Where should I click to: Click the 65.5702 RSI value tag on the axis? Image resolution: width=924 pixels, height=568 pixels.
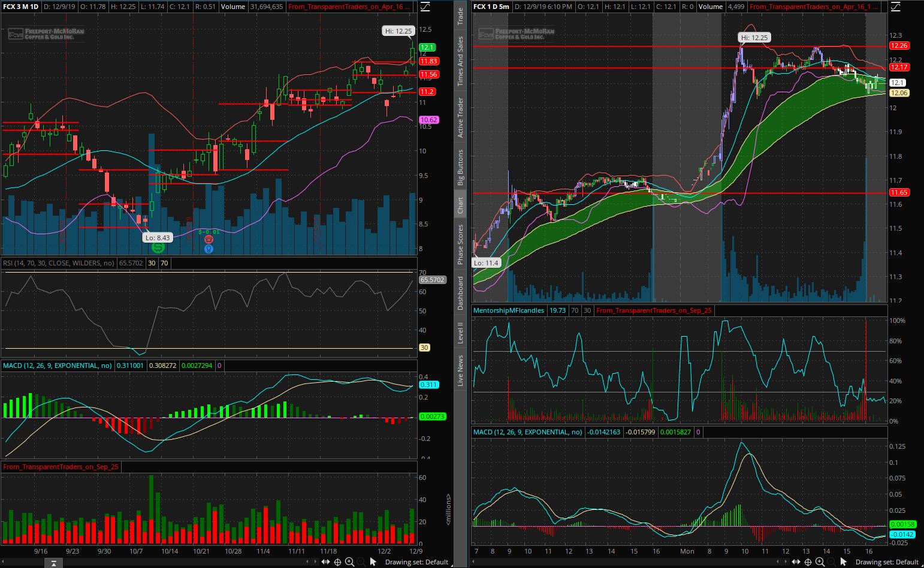pyautogui.click(x=433, y=280)
